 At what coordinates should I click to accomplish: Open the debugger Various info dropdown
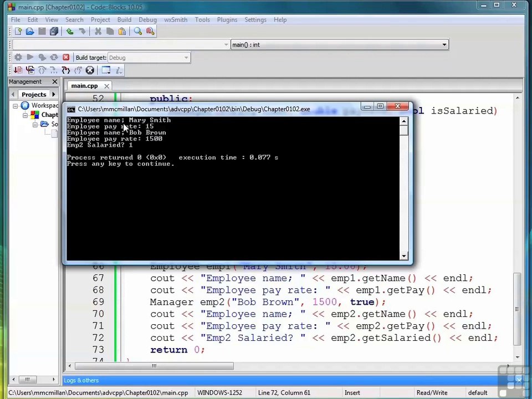(x=119, y=70)
